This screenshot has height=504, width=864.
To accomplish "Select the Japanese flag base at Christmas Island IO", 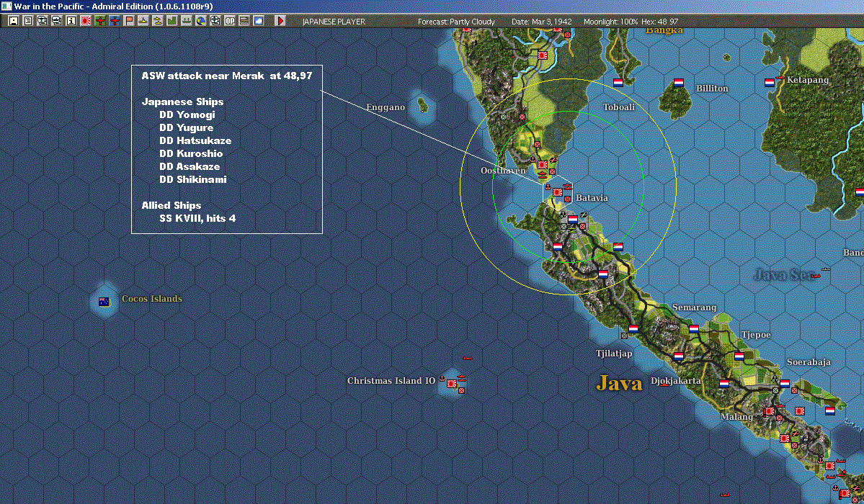I will 452,383.
